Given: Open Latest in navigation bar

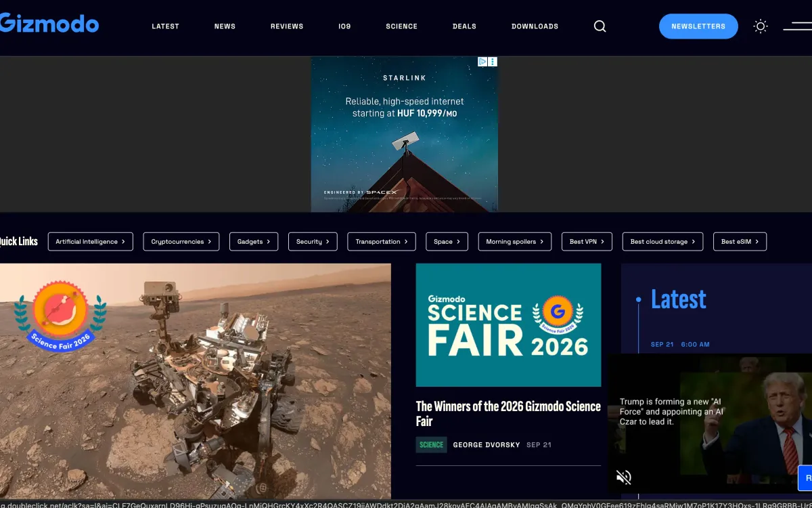Looking at the screenshot, I should point(165,26).
